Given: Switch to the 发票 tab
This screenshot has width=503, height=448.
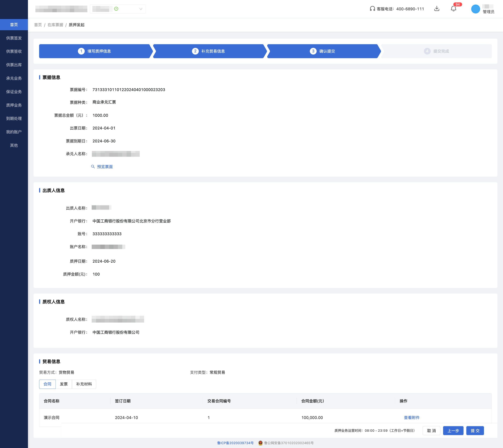Looking at the screenshot, I should coord(64,384).
